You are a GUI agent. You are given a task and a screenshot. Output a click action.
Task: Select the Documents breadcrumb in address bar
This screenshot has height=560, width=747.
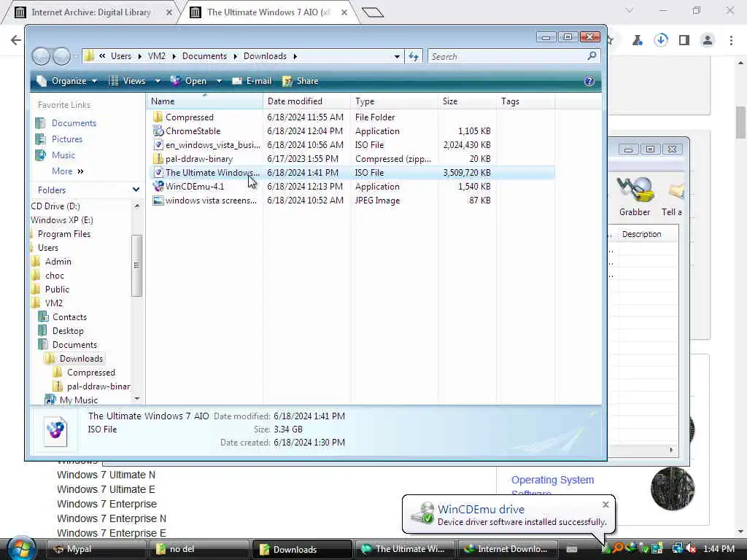(204, 56)
